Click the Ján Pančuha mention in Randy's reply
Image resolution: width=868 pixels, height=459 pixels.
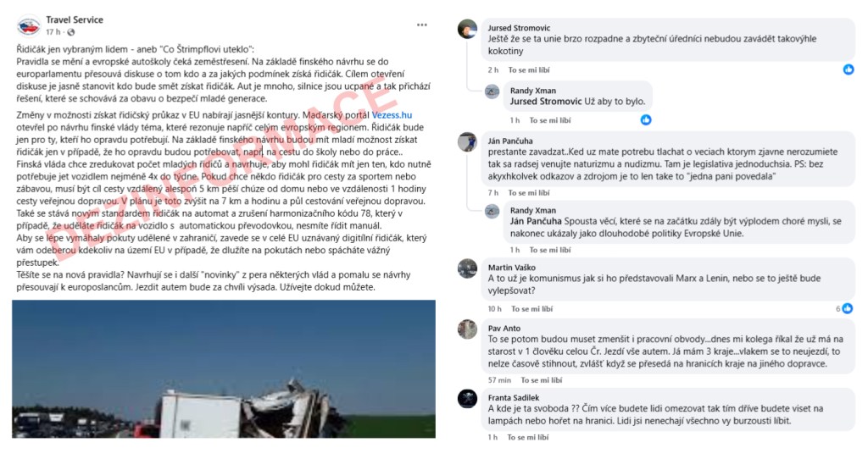pos(536,221)
